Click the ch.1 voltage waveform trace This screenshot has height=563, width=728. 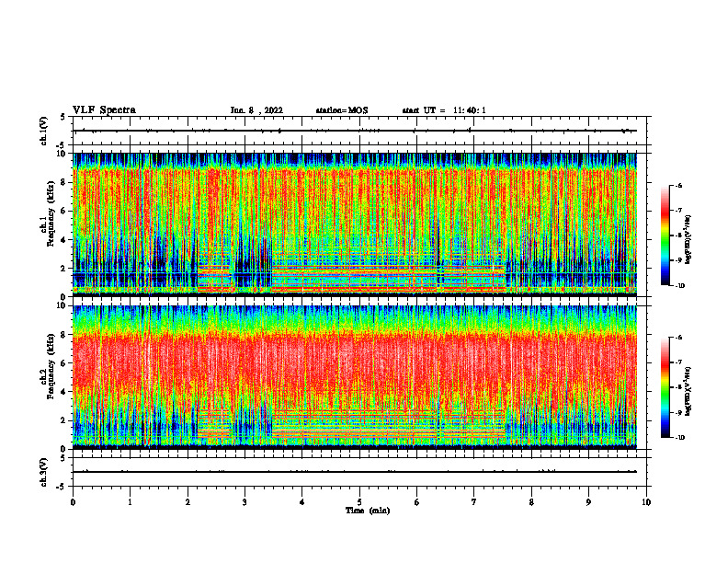coord(355,131)
